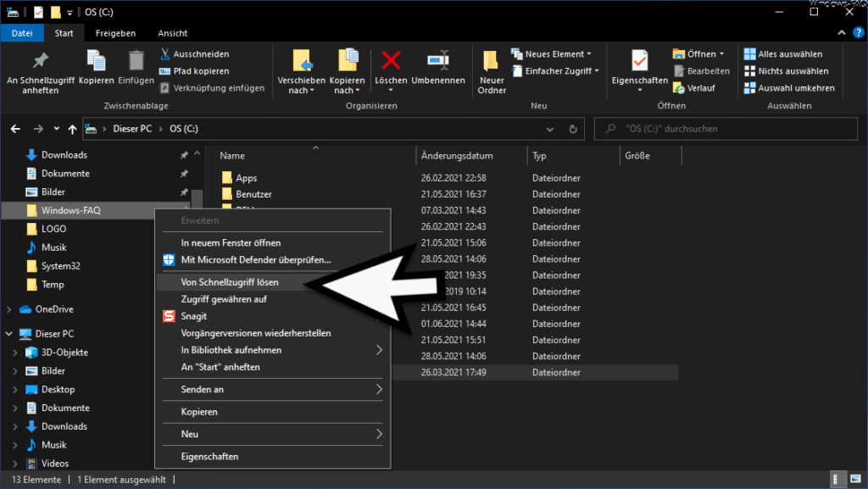The width and height of the screenshot is (868, 489).
Task: Collapse the Dieser PC node
Action: point(8,334)
